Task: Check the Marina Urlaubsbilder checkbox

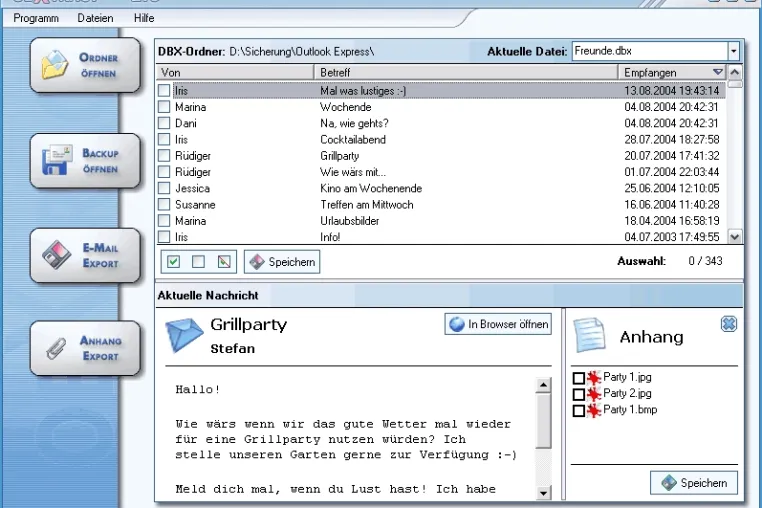Action: pos(164,221)
